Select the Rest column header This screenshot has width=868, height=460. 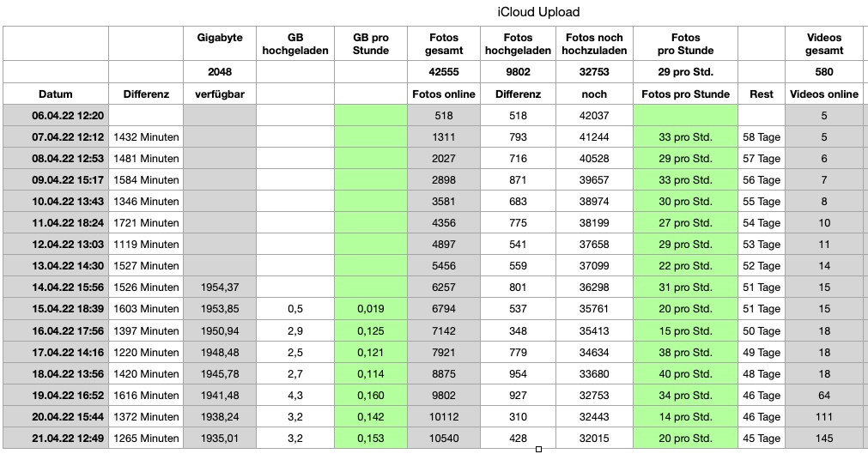tap(761, 94)
